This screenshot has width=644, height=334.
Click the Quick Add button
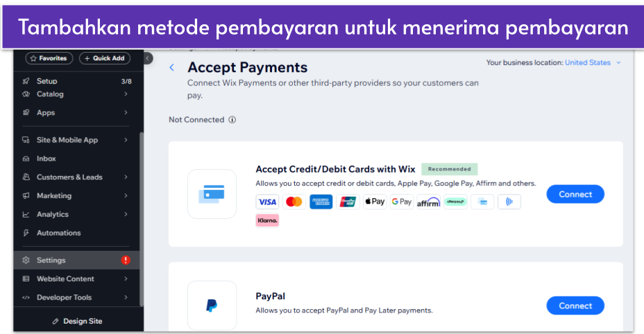tap(105, 58)
